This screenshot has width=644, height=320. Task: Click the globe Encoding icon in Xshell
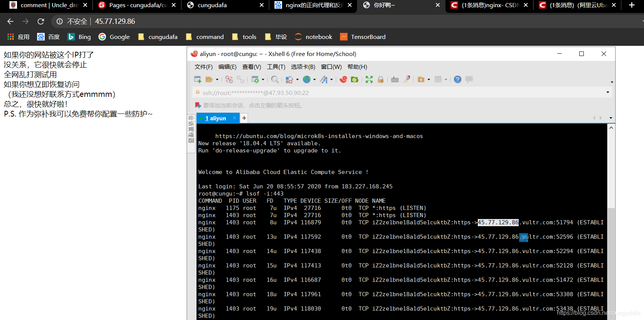point(307,79)
